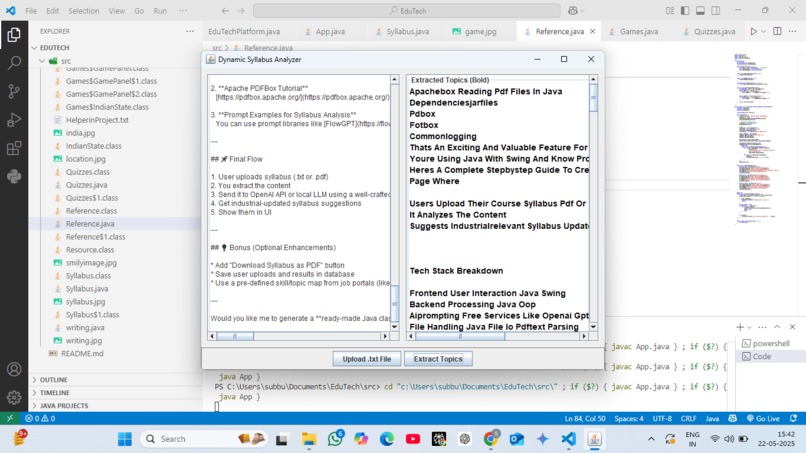Add a new terminal with plus icon
The height and width of the screenshot is (453, 806).
[x=740, y=327]
